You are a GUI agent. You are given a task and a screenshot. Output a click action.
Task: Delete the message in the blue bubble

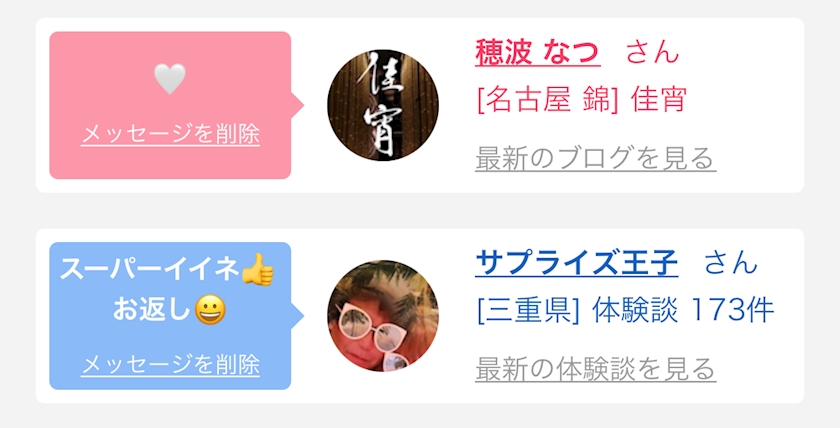tap(170, 365)
